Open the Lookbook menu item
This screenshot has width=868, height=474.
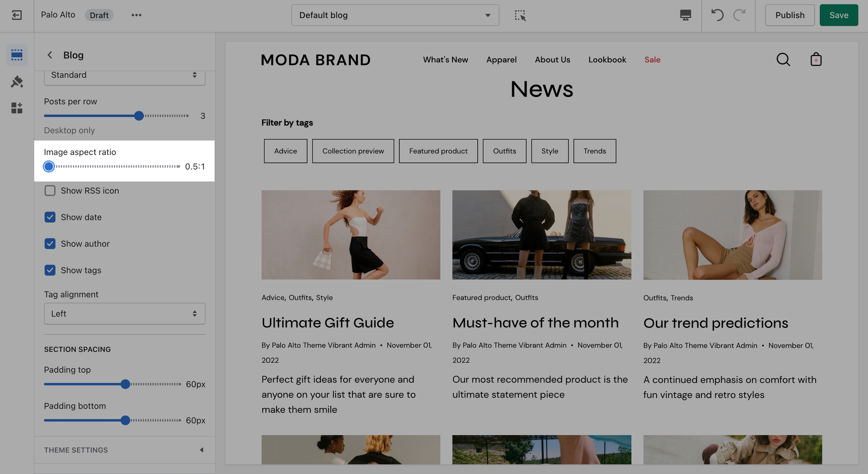(x=607, y=60)
